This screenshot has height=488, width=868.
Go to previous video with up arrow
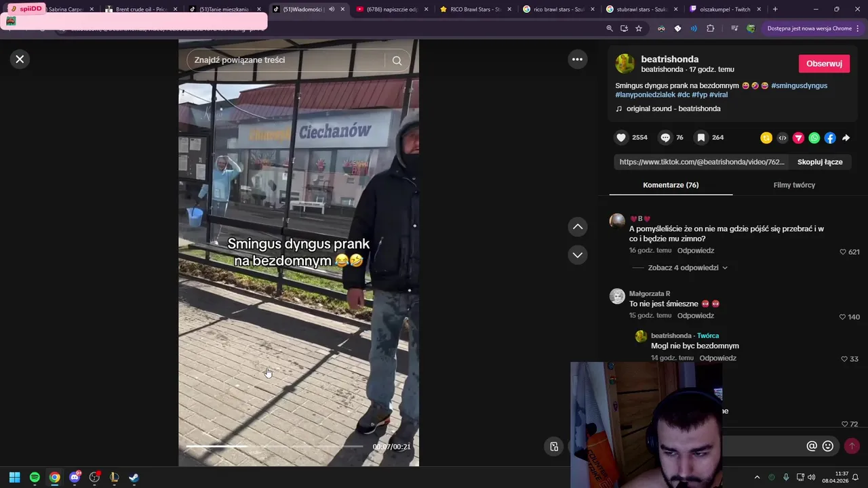point(577,226)
